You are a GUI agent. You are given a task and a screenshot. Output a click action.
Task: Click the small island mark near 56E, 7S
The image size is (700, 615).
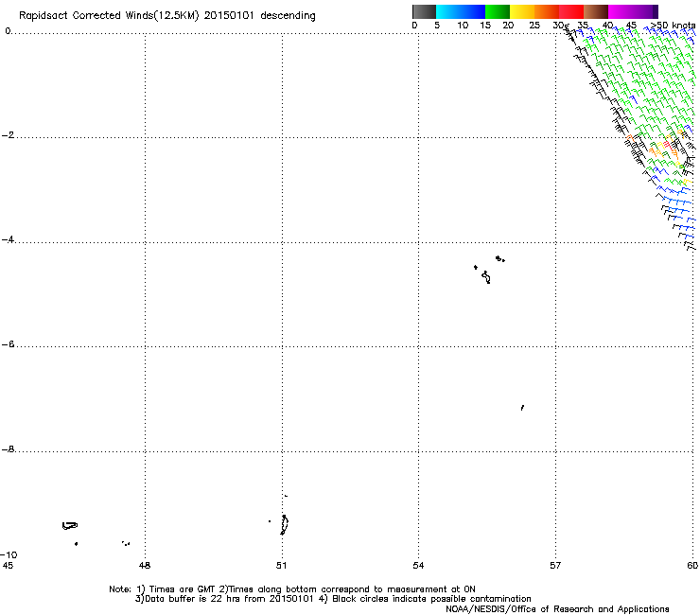point(522,408)
